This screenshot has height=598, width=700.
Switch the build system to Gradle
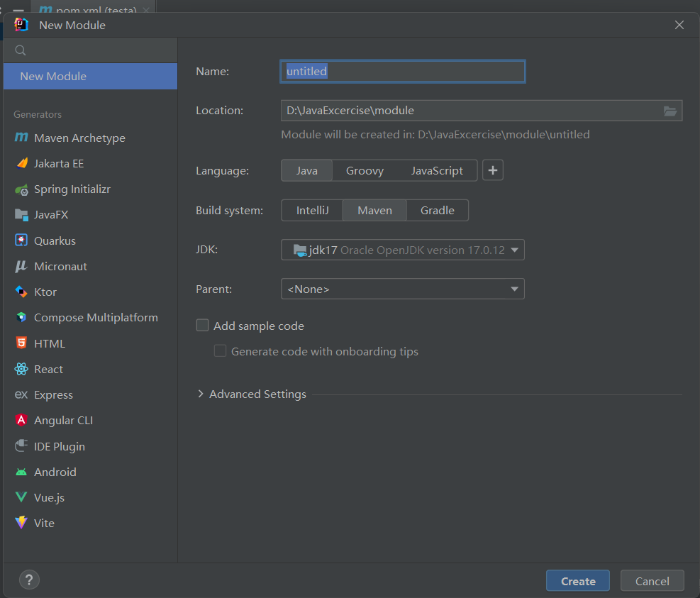(438, 211)
